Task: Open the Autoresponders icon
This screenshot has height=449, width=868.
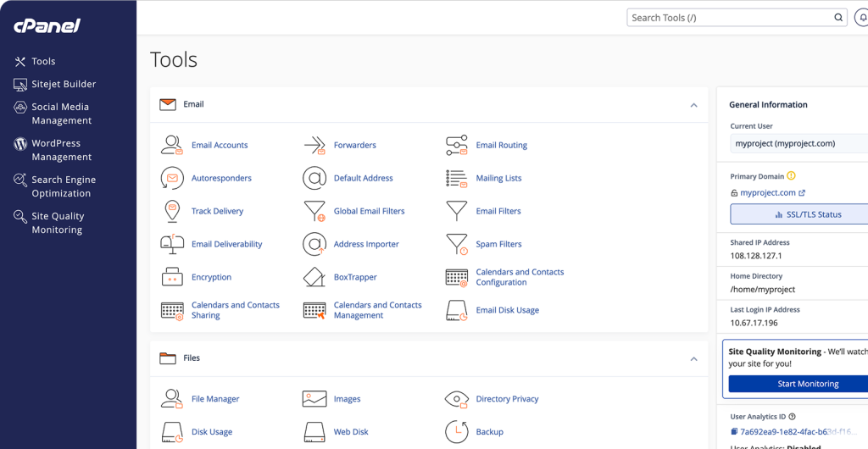Action: [172, 178]
